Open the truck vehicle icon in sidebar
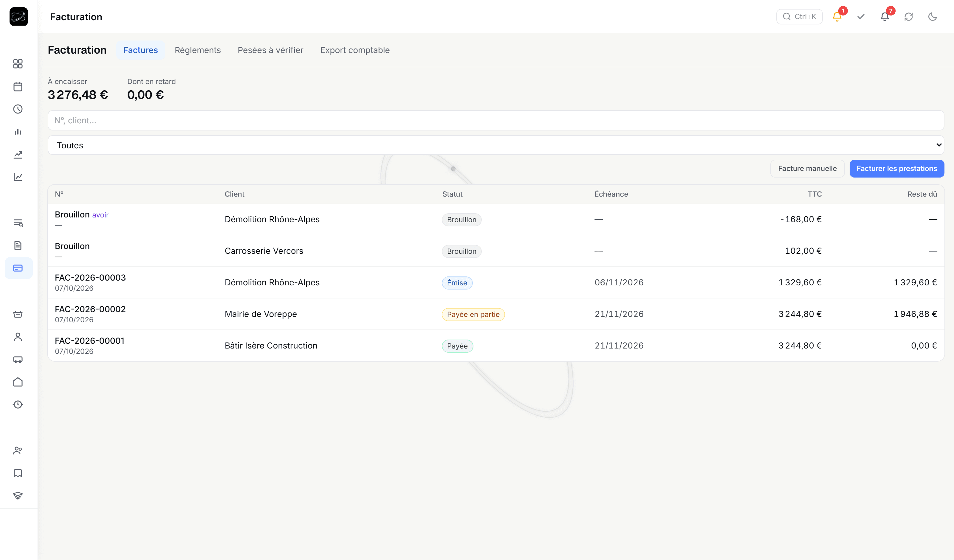954x560 pixels. pyautogui.click(x=18, y=360)
